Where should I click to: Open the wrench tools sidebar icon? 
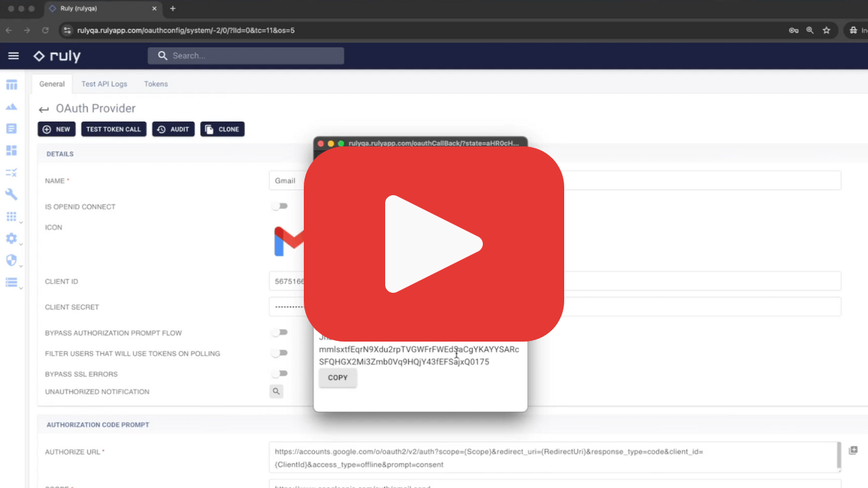12,195
